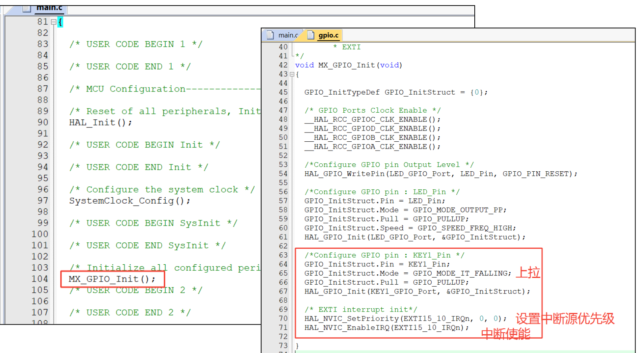Click the SystemClock_Config(); line
This screenshot has height=353, width=644.
[130, 200]
